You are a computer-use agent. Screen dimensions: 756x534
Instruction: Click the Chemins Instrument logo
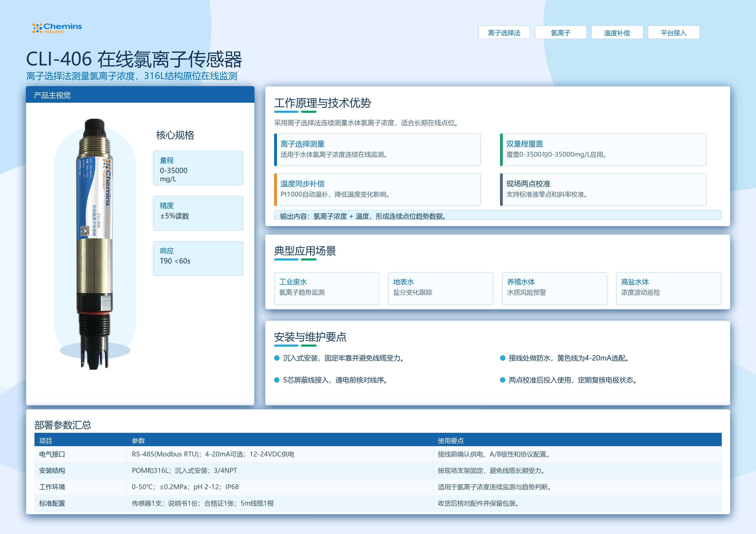coord(57,28)
